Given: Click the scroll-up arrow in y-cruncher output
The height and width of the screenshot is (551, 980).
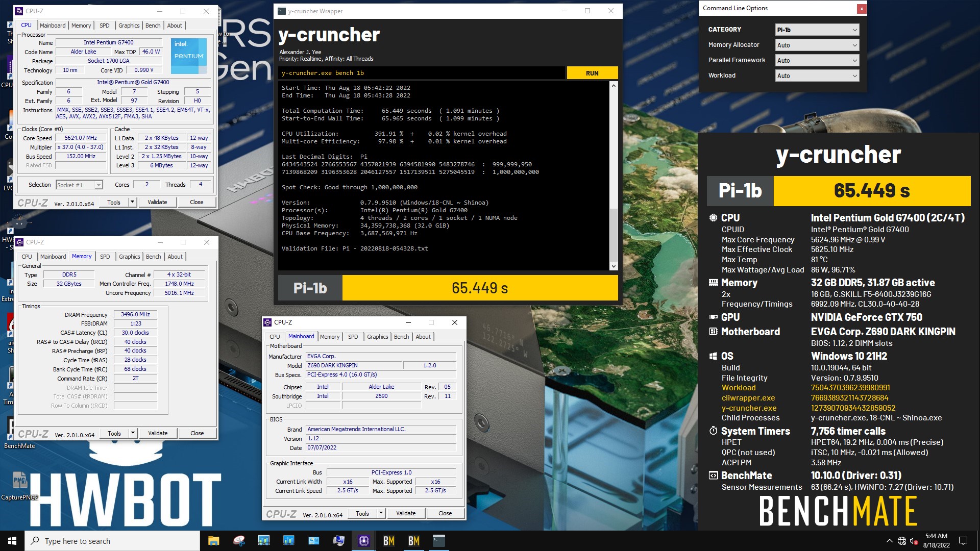Looking at the screenshot, I should coord(614,86).
